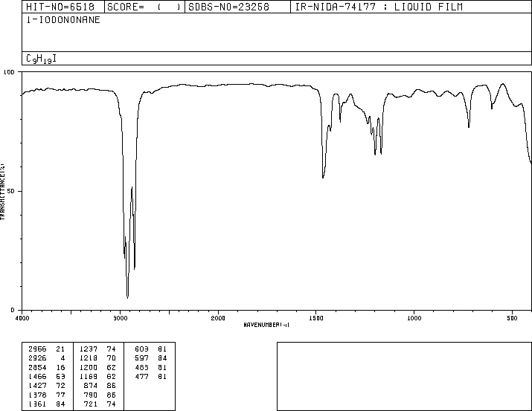Click the SDBS-NO=23258 header cell
Screen dimensions: 532x411
237,7
